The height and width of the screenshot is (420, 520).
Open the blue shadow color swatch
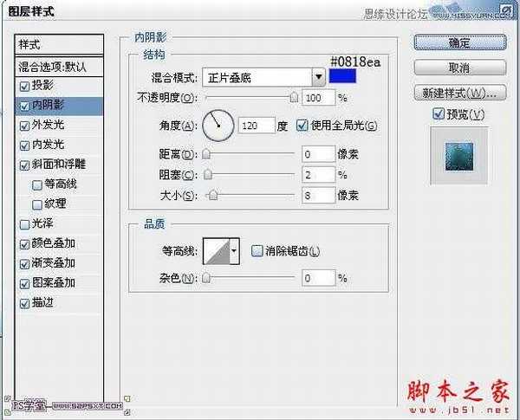[342, 76]
